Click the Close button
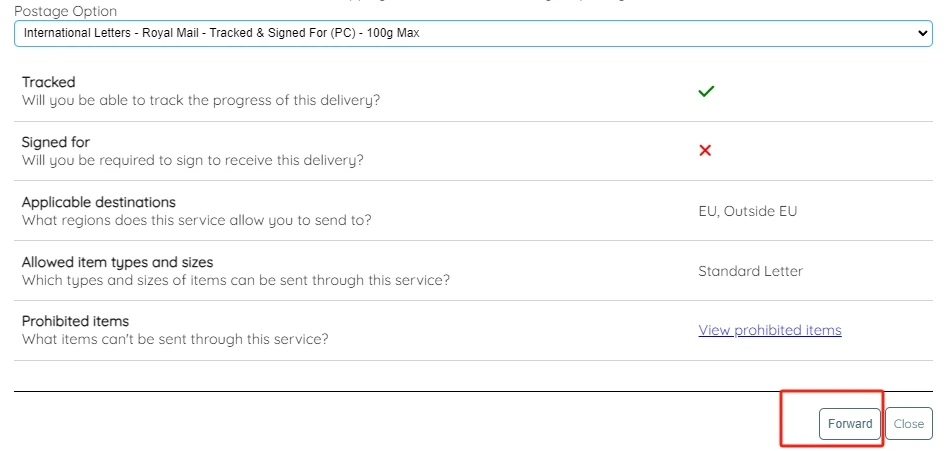This screenshot has height=451, width=948. coord(908,424)
